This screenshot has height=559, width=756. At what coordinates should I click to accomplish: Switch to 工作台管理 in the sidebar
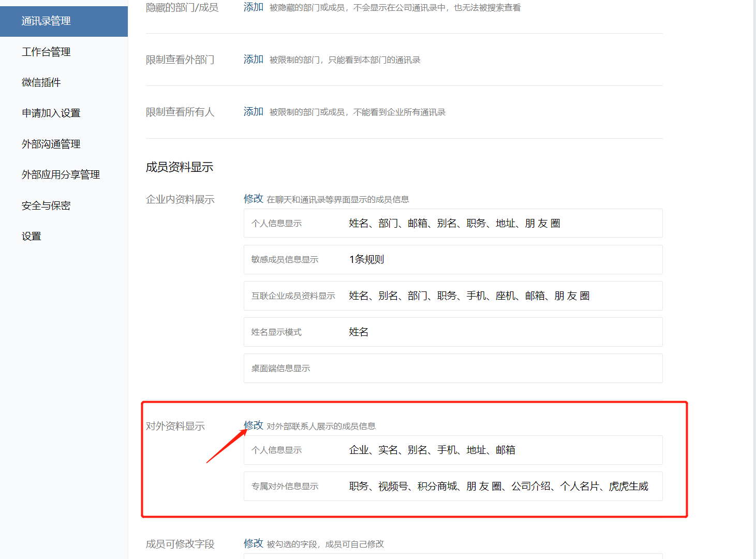pos(46,52)
